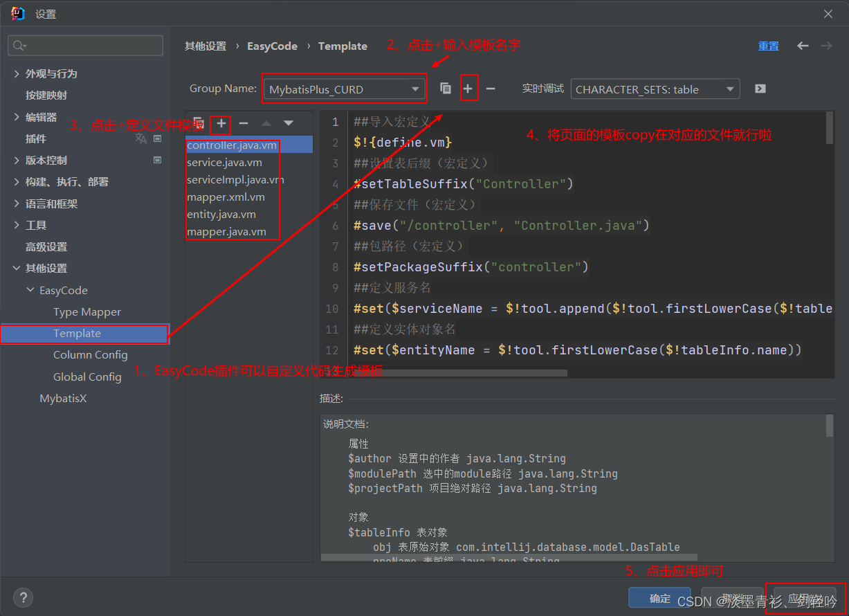Add a new file template with plus icon

(x=221, y=123)
